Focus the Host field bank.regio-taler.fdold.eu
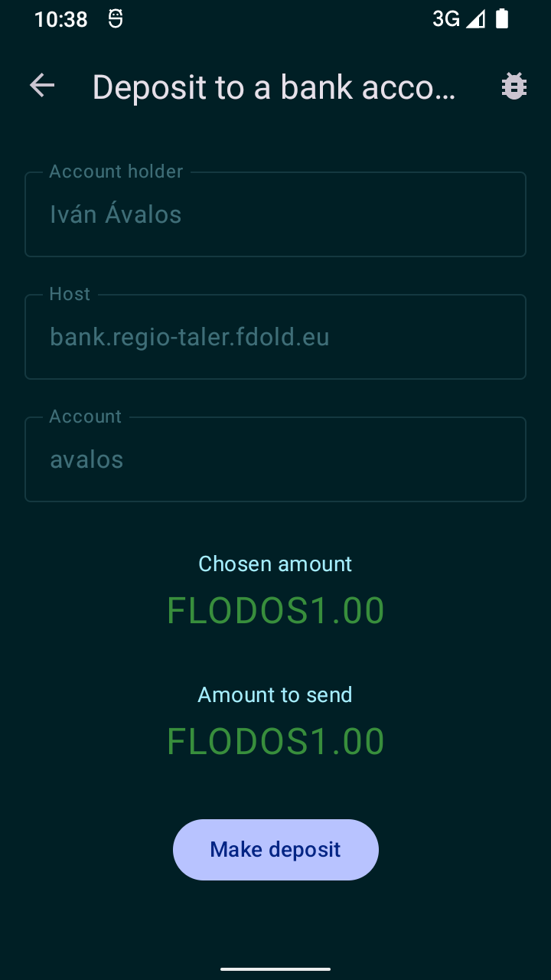Viewport: 551px width, 980px height. [275, 338]
